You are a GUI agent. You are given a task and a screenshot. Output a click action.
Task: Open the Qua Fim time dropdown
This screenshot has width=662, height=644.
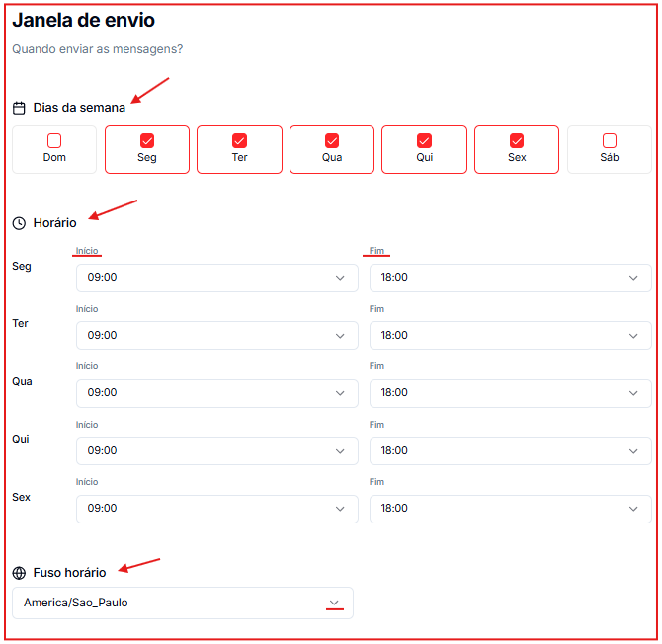(x=511, y=393)
